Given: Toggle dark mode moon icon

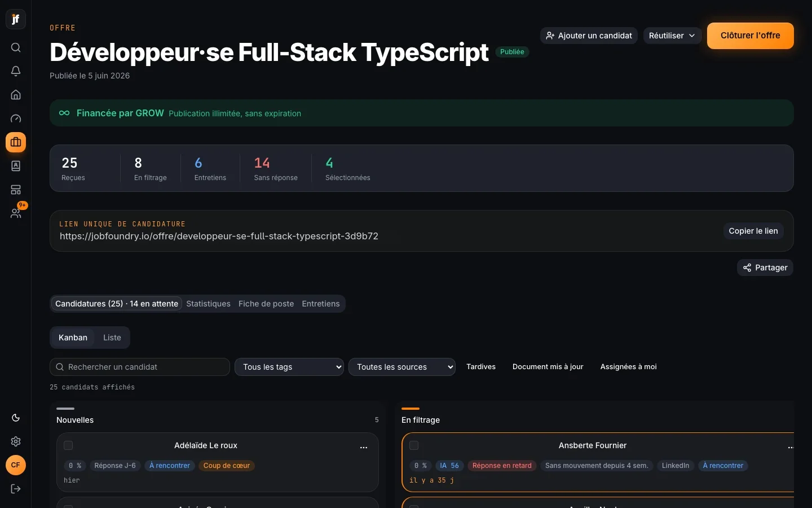Looking at the screenshot, I should point(16,418).
